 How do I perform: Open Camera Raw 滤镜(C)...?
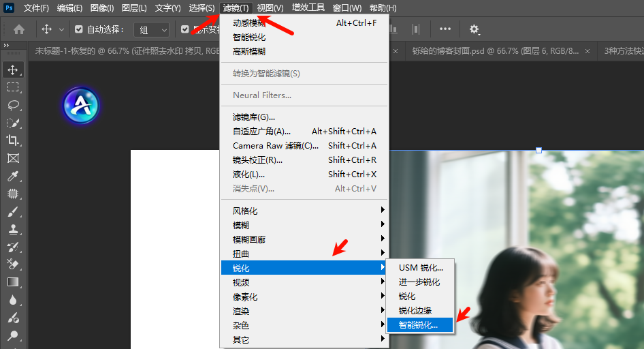[304, 145]
